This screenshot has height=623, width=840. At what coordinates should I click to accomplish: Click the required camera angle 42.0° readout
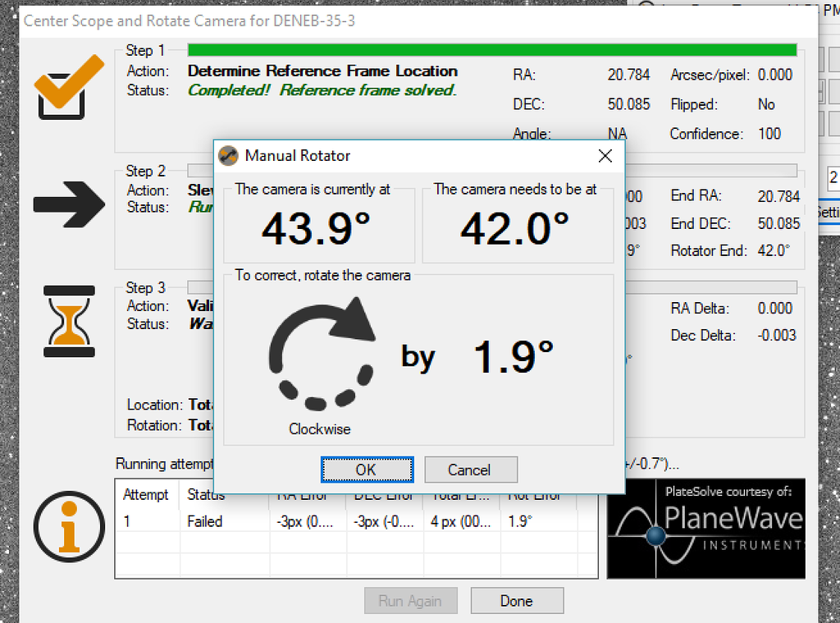click(x=515, y=227)
